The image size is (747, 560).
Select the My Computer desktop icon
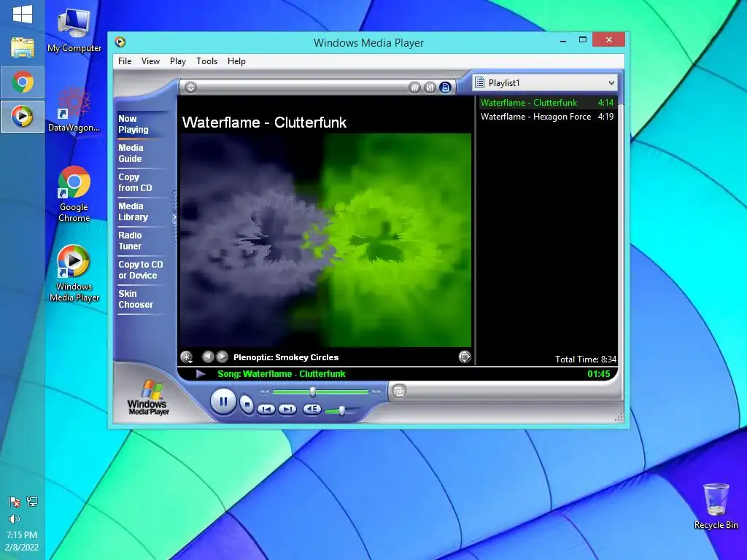(74, 31)
